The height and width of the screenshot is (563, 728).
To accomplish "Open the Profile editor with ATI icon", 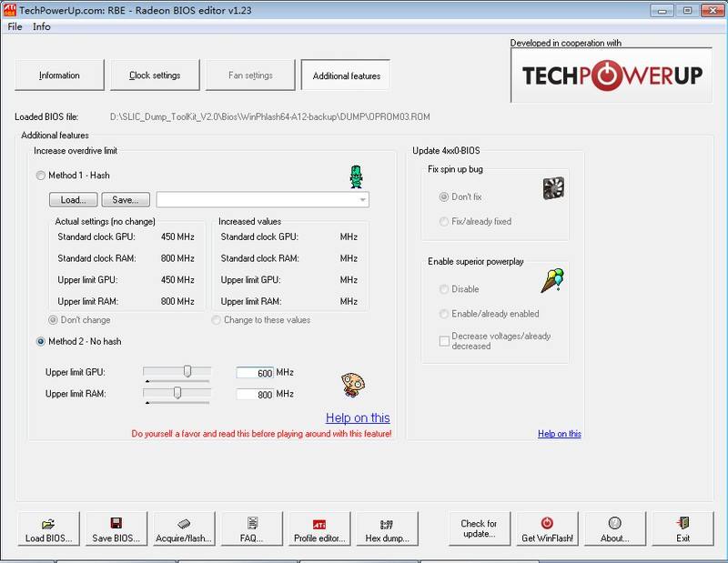I will [x=319, y=529].
